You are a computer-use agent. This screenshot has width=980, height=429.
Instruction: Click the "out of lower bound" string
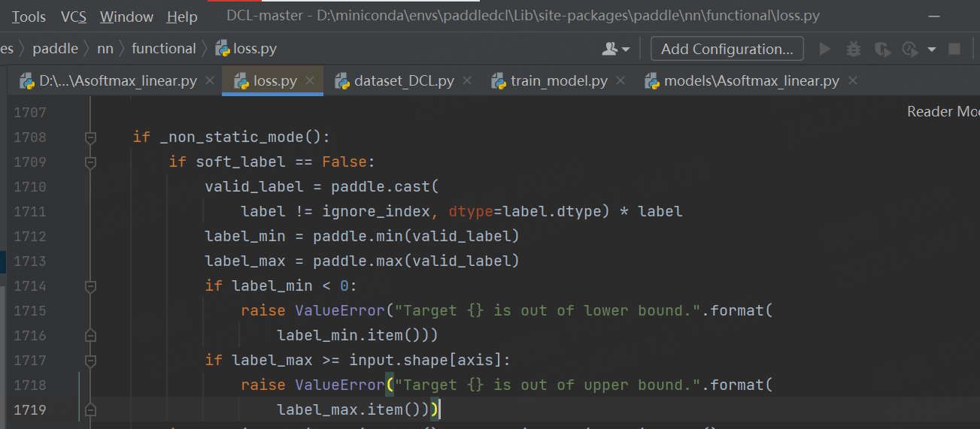[548, 311]
